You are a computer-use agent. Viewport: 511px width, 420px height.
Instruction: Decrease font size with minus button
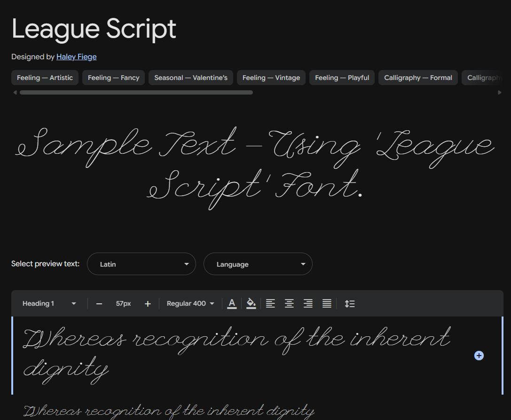coord(99,304)
